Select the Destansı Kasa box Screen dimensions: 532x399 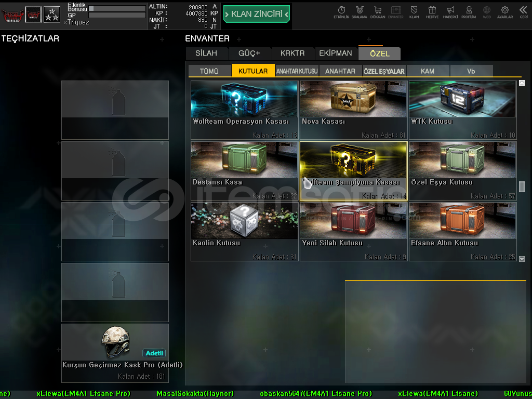[x=244, y=170]
